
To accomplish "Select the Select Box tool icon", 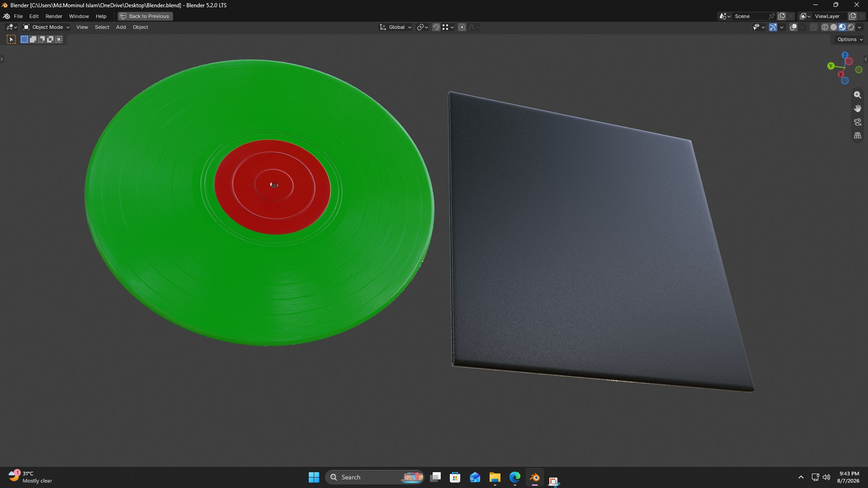I will click(11, 39).
